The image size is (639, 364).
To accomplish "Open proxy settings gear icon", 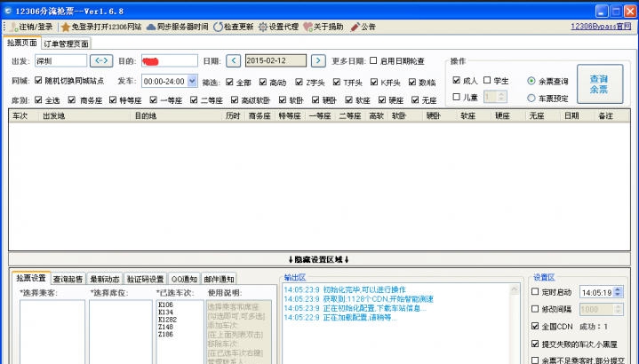I will point(263,27).
